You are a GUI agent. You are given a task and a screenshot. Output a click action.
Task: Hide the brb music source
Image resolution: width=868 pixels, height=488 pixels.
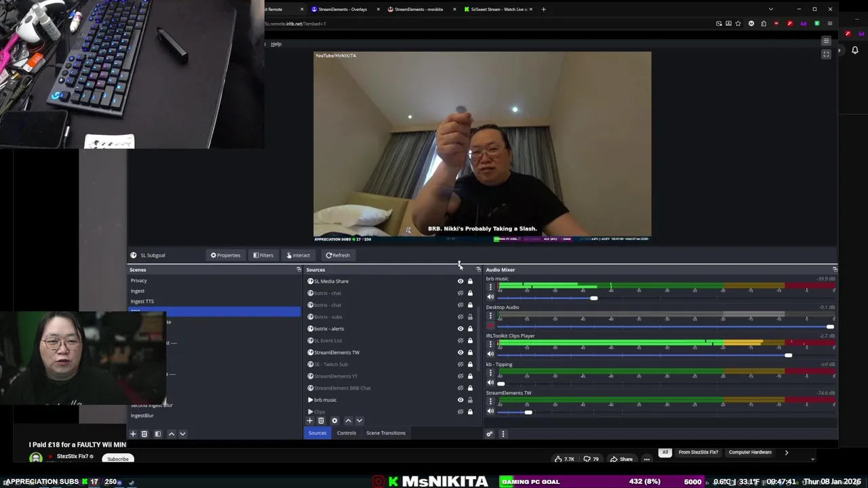point(460,400)
